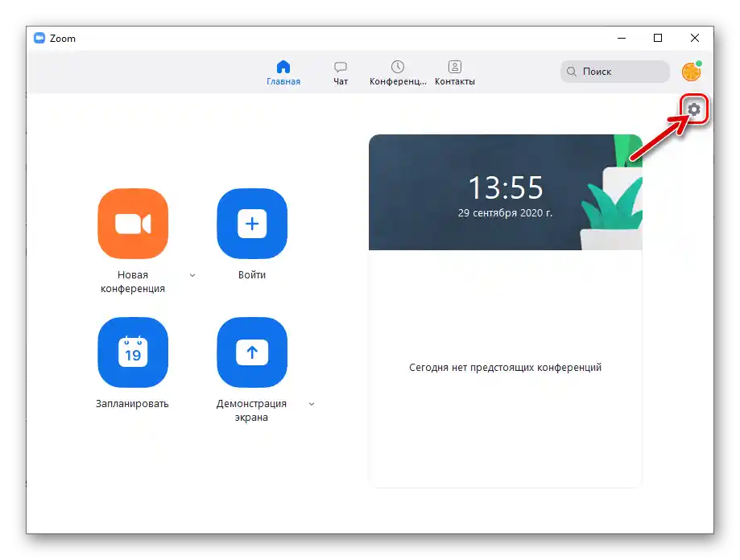Image resolution: width=740 pixels, height=560 pixels.
Task: Select the calendar icon above Запланировать
Action: coord(133,352)
